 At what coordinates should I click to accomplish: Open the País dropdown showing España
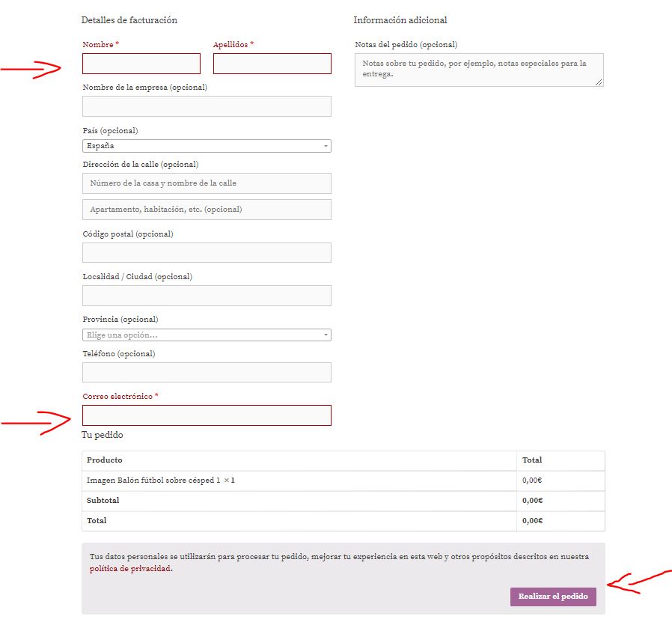(x=207, y=146)
